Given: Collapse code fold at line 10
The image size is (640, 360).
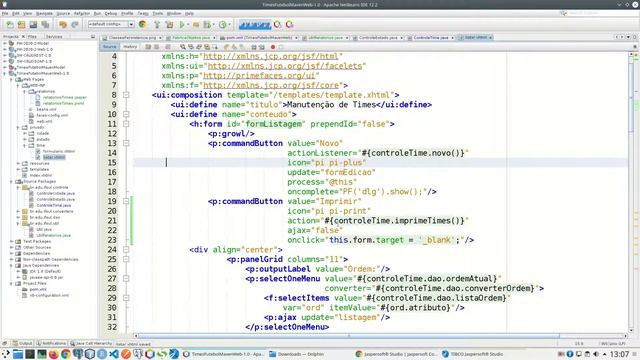Looking at the screenshot, I should pos(126,114).
